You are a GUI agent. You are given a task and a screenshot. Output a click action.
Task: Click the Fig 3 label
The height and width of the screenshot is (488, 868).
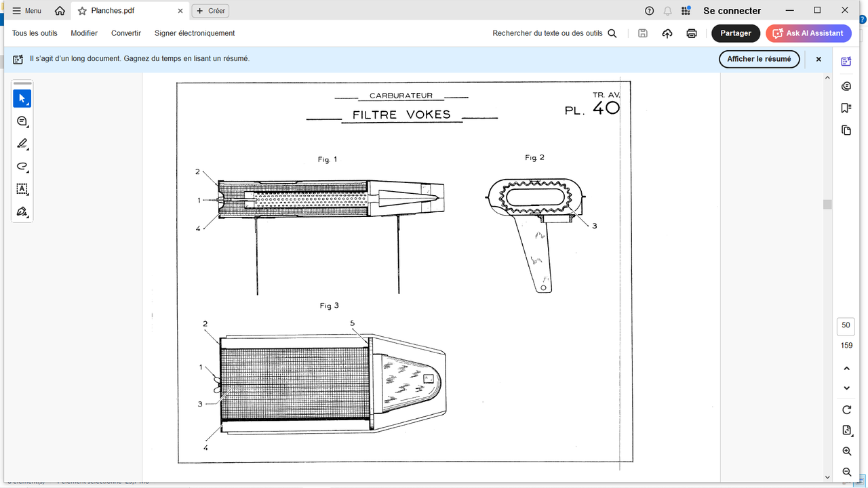pyautogui.click(x=329, y=306)
